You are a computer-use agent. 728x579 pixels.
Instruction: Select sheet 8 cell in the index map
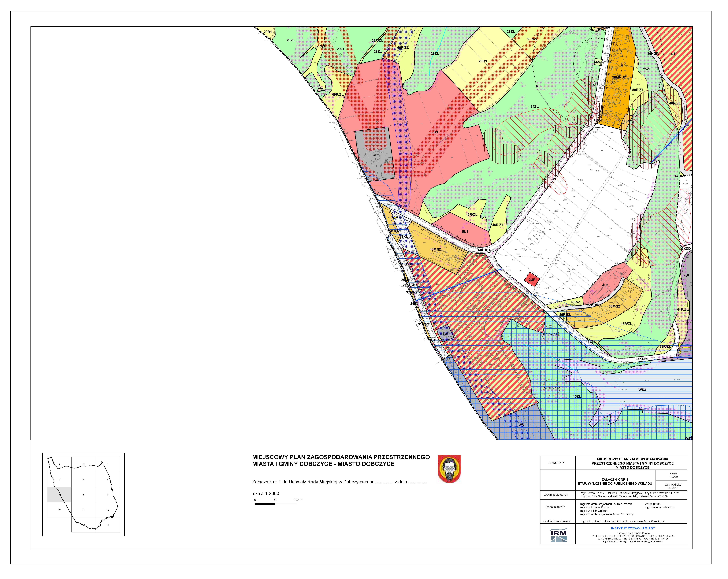(83, 495)
